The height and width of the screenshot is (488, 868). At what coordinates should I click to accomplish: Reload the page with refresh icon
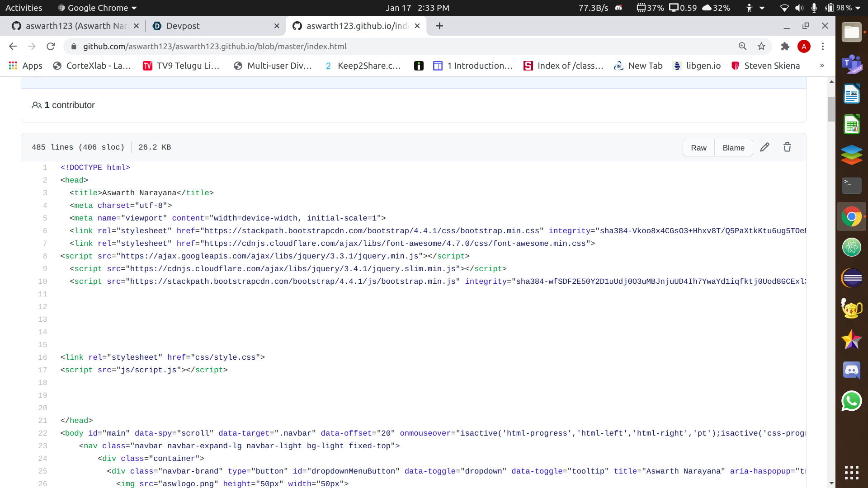click(x=51, y=46)
